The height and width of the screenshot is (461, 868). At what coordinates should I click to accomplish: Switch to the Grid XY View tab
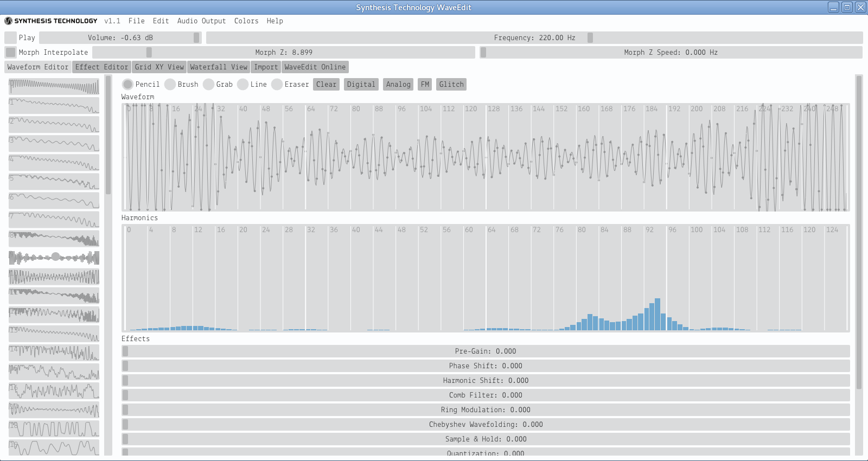pos(159,67)
